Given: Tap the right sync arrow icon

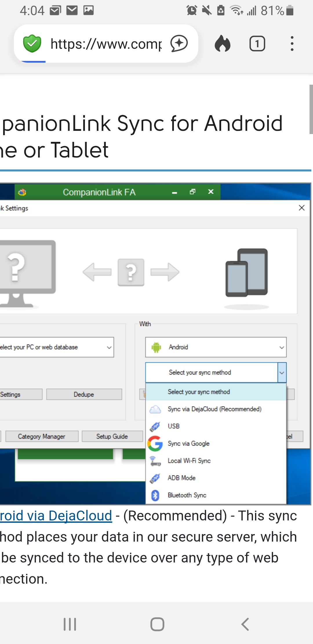Looking at the screenshot, I should coord(165,272).
